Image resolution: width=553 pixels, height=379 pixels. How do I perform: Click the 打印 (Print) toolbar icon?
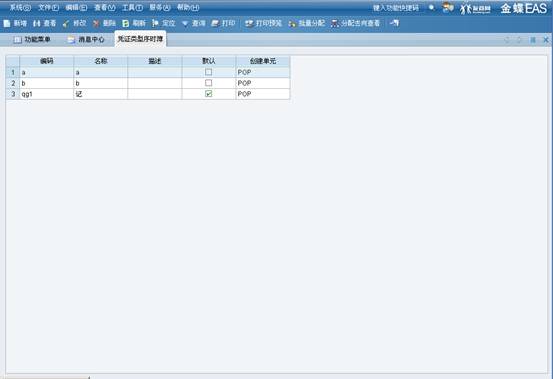pos(215,23)
